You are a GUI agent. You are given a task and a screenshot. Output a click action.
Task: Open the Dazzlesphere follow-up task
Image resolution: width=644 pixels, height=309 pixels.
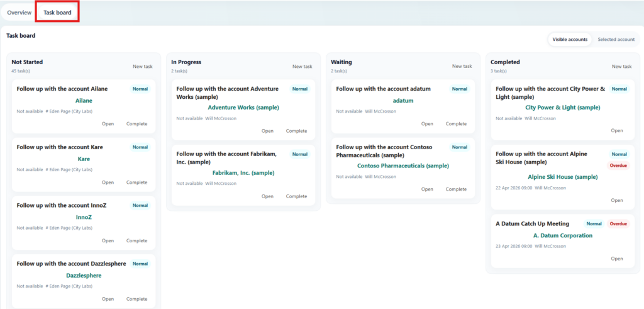click(x=108, y=299)
